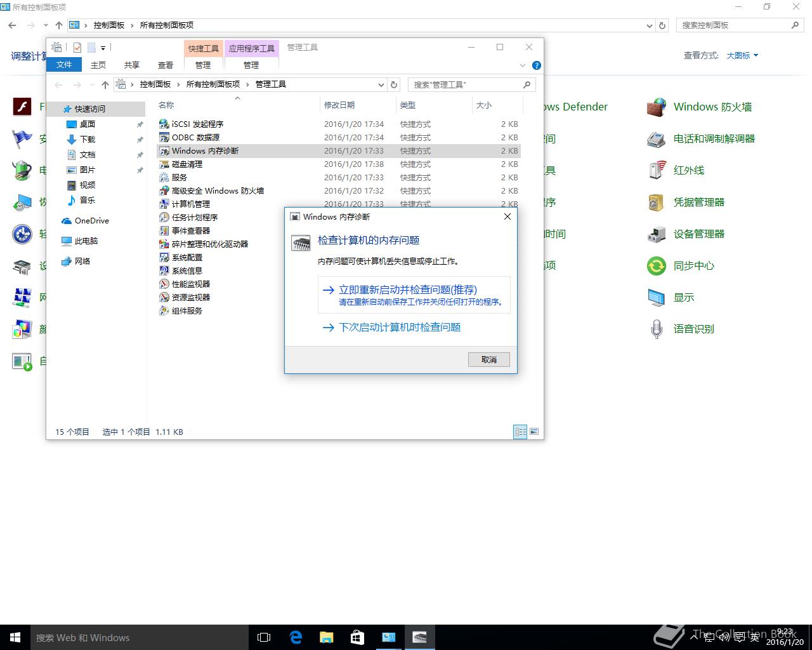Open the Store from the taskbar
This screenshot has width=812, height=650.
(357, 637)
